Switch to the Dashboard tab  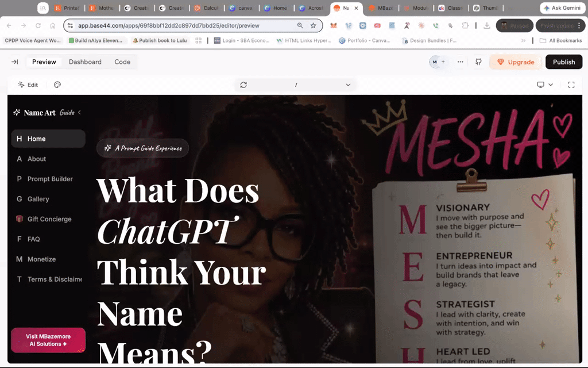click(x=85, y=62)
